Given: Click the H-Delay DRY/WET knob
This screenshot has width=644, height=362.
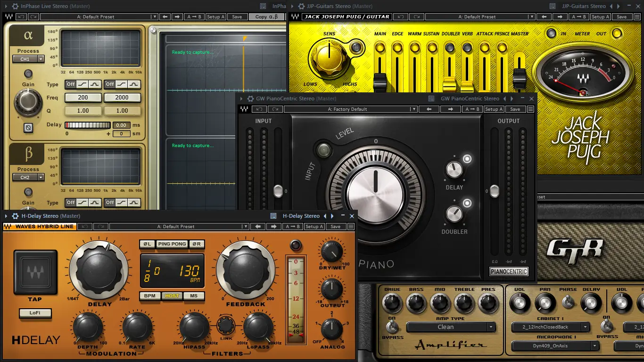Looking at the screenshot, I should (x=331, y=252).
